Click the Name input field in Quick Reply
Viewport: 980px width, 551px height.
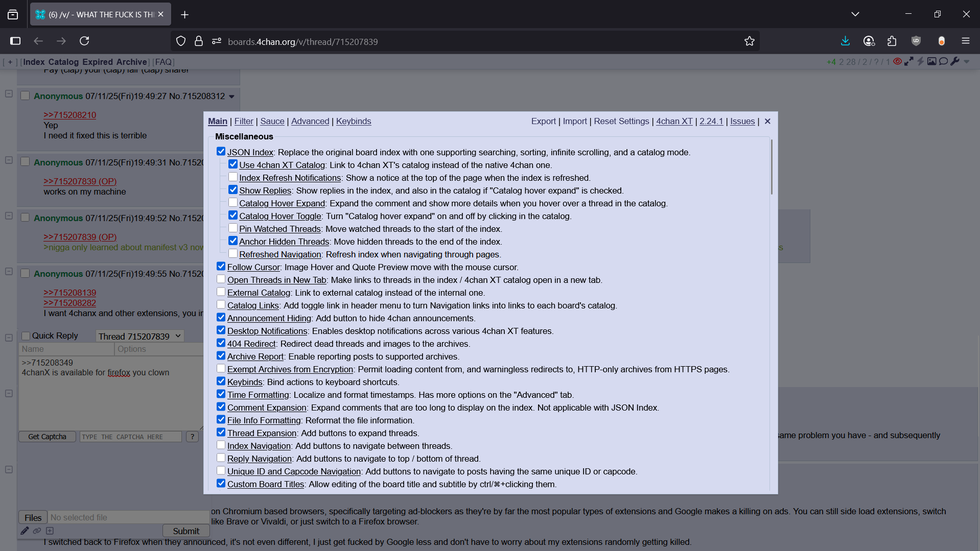pos(66,349)
